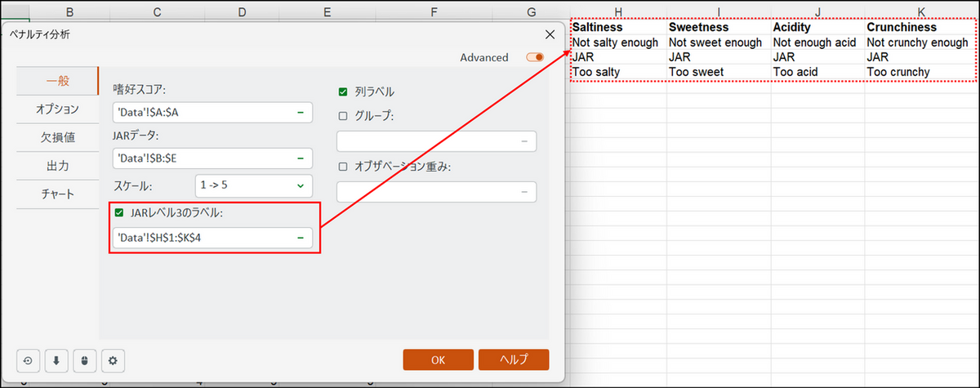
Task: Uncheck the 列ラベル checkbox
Action: coord(343,91)
